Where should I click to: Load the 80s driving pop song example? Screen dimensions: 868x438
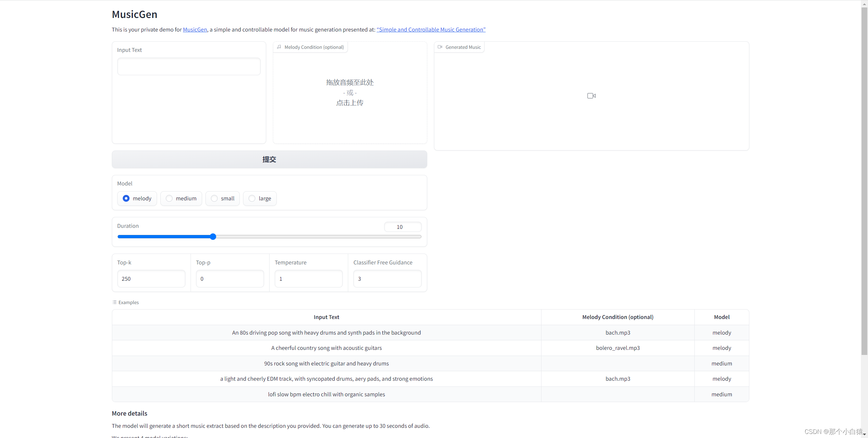click(x=326, y=333)
